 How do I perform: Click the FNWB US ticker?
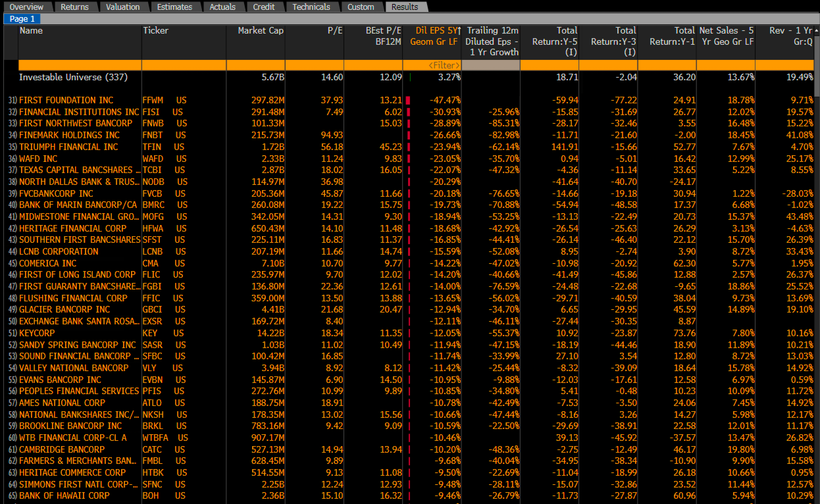pos(165,123)
